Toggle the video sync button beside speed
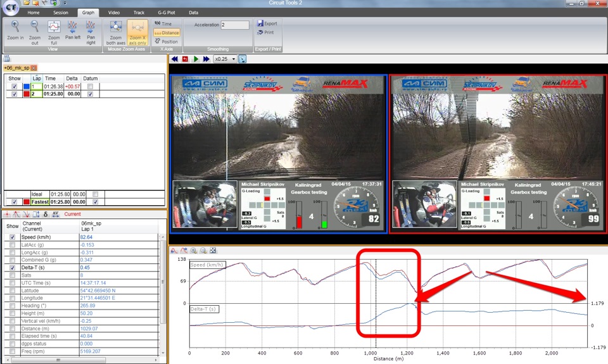 point(243,59)
